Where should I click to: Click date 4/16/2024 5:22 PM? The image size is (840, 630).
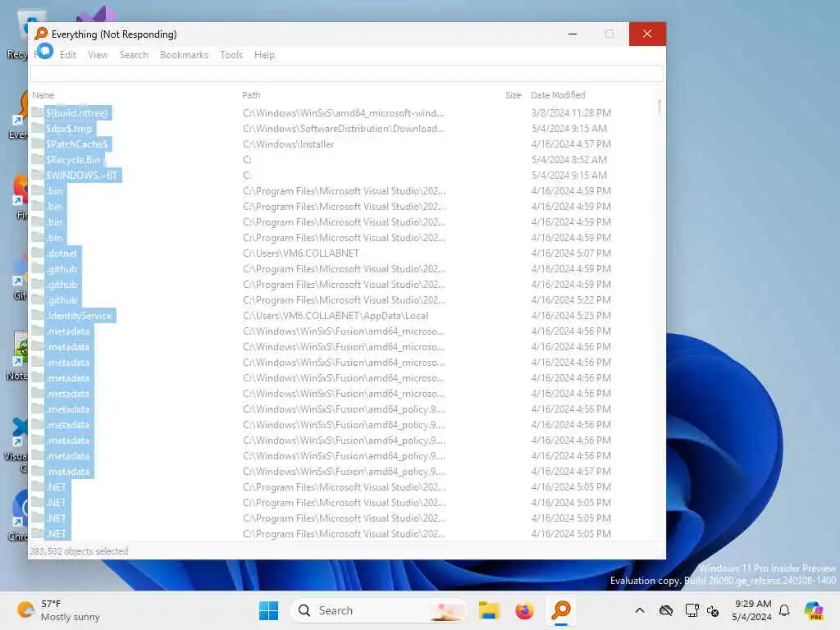click(x=571, y=300)
